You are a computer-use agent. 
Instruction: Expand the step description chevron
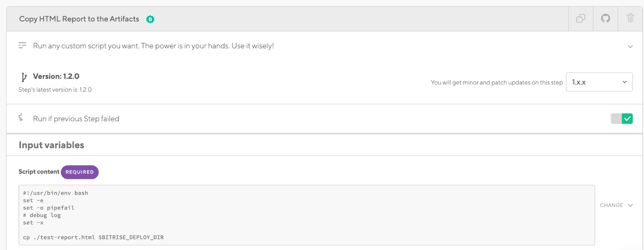(630, 47)
